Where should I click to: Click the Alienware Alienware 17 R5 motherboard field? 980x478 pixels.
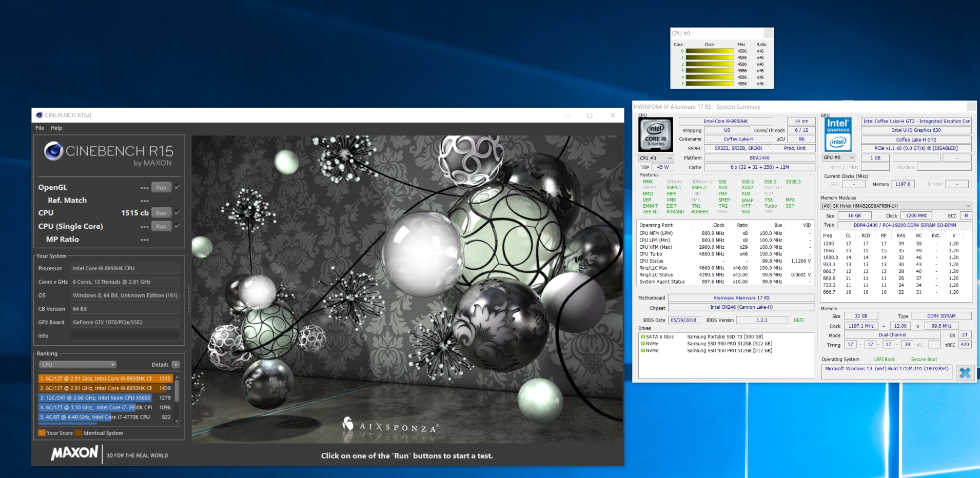click(x=741, y=297)
